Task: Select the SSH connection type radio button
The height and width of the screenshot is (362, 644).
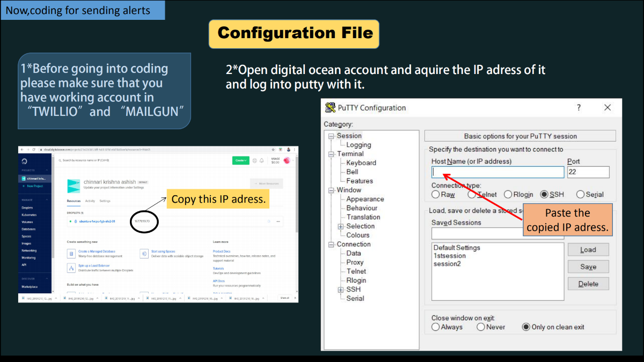Action: [x=545, y=195]
